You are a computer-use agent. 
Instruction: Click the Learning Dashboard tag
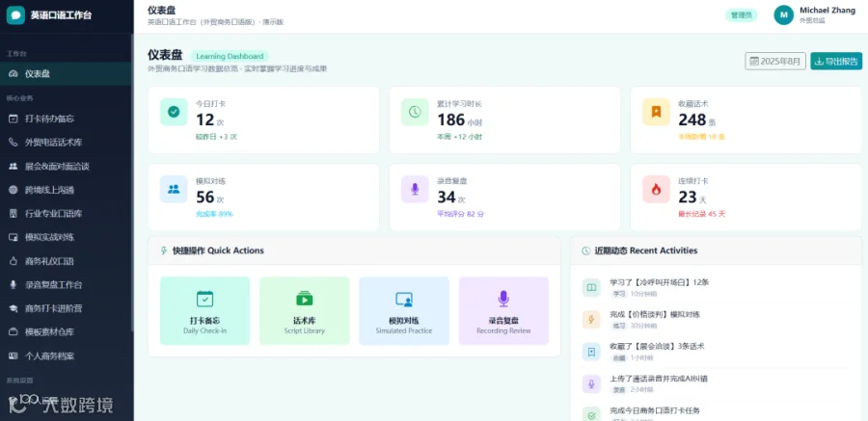click(x=230, y=56)
